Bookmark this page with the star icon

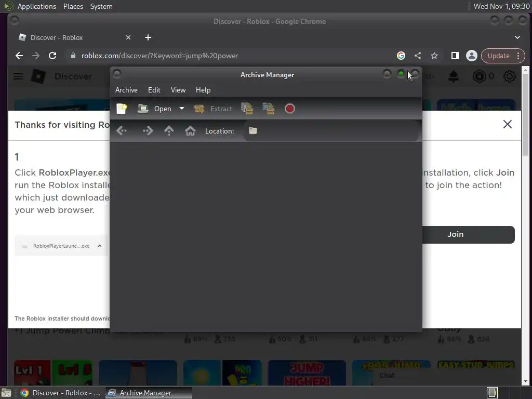click(434, 56)
